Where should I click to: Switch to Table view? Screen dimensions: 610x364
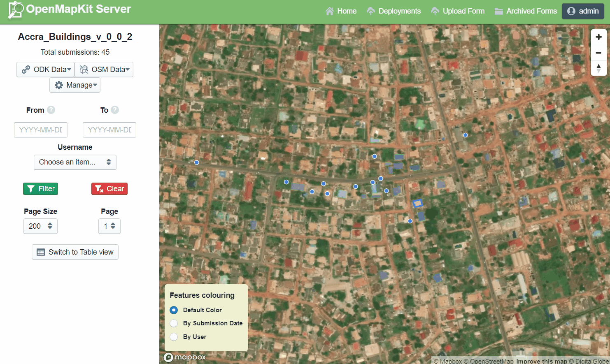pyautogui.click(x=75, y=252)
